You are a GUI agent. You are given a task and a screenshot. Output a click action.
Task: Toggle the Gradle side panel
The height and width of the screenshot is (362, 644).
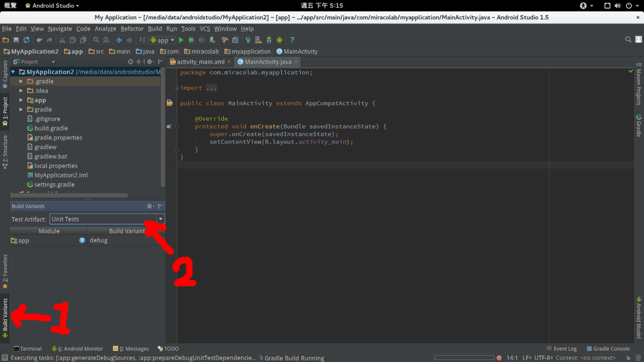[639, 125]
